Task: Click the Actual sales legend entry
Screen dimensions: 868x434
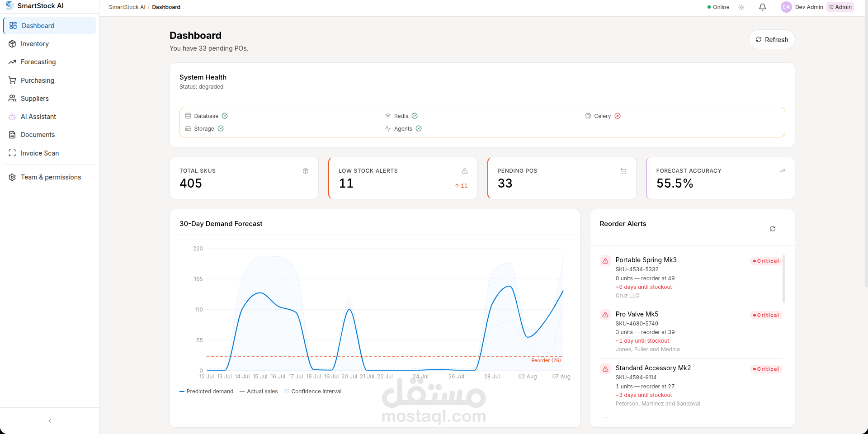Action: (x=259, y=392)
